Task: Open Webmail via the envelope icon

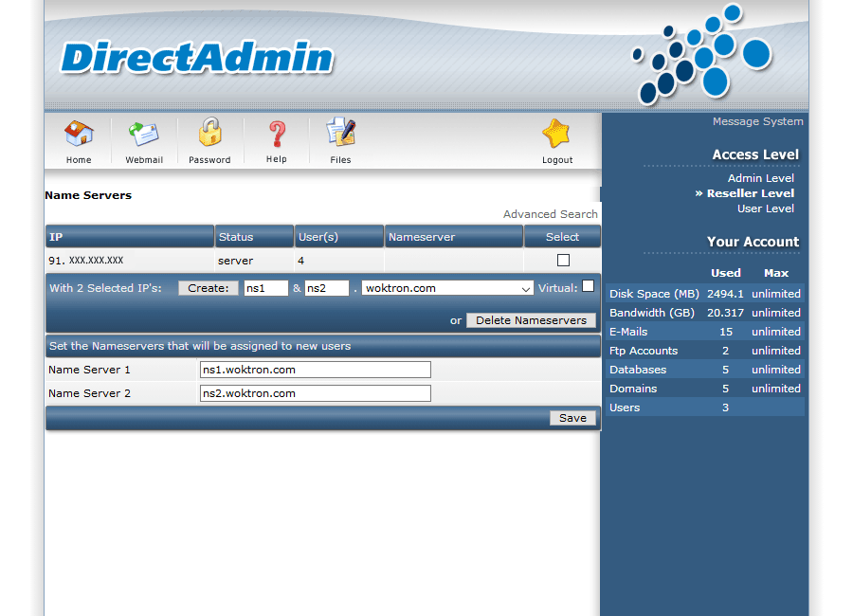Action: pyautogui.click(x=144, y=134)
